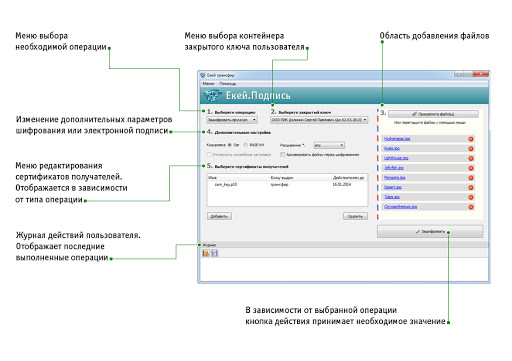Screen dimensions: 512x361
Task: Remove Hydrangeas.jpg with its red delete icon
Action: pyautogui.click(x=471, y=139)
